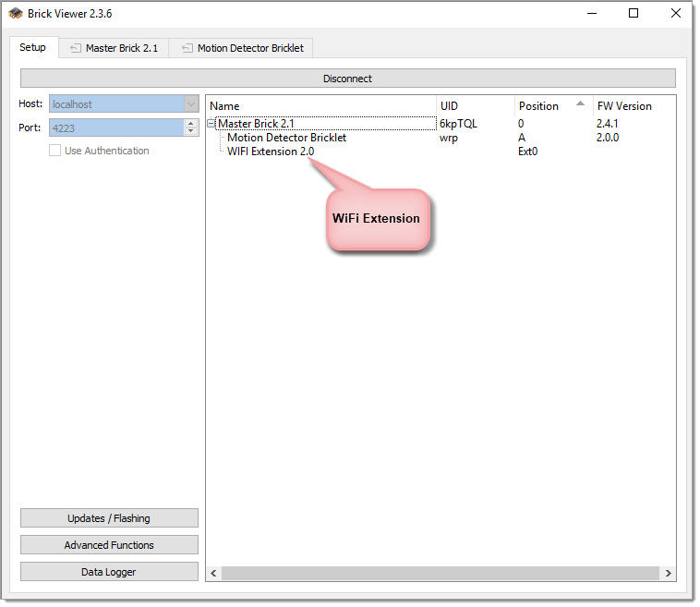Image resolution: width=700 pixels, height=607 pixels.
Task: Sort by the Position column header
Action: pyautogui.click(x=553, y=106)
